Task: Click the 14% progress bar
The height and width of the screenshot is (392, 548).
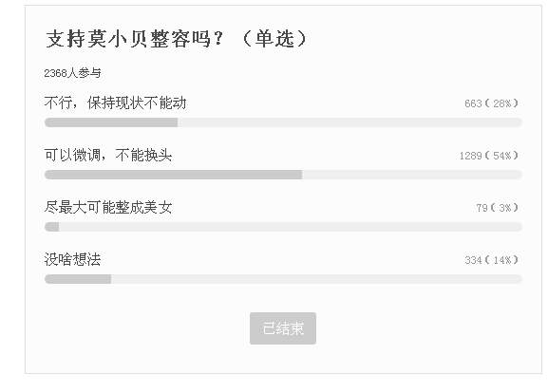Action: (283, 279)
